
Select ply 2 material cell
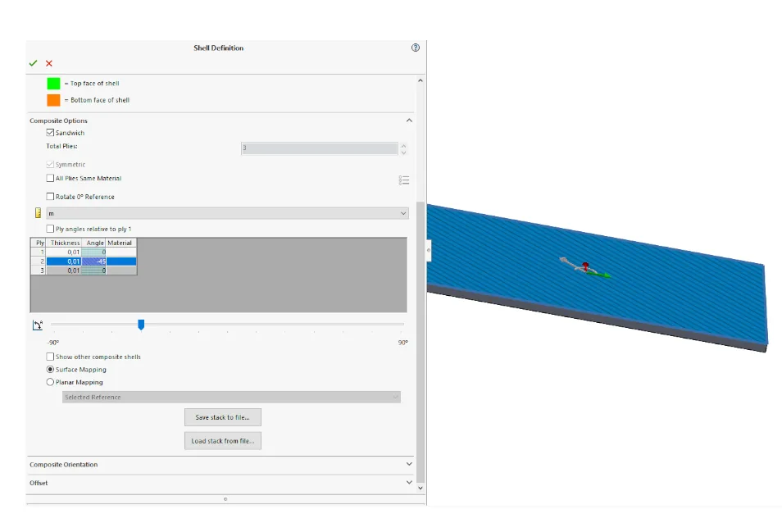coord(121,261)
